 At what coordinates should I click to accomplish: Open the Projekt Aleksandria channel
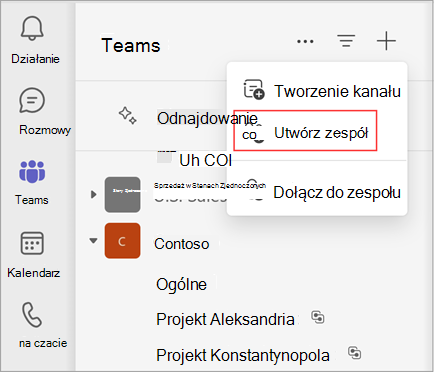click(x=225, y=319)
